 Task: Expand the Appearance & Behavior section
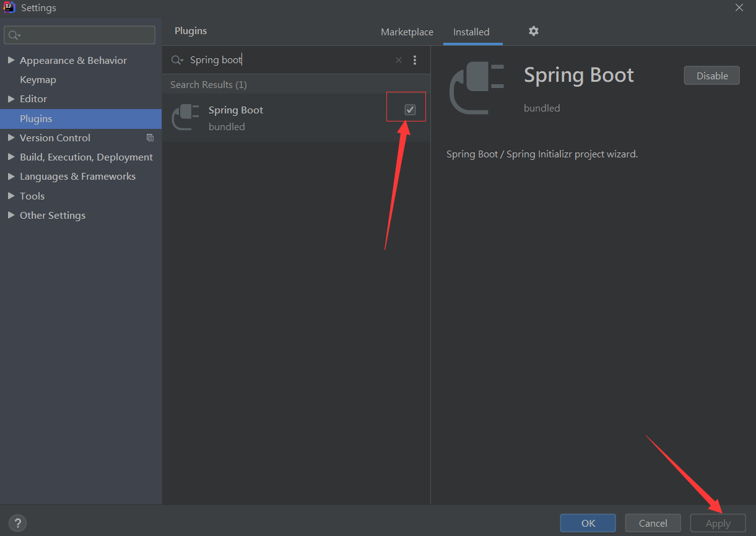coord(11,60)
